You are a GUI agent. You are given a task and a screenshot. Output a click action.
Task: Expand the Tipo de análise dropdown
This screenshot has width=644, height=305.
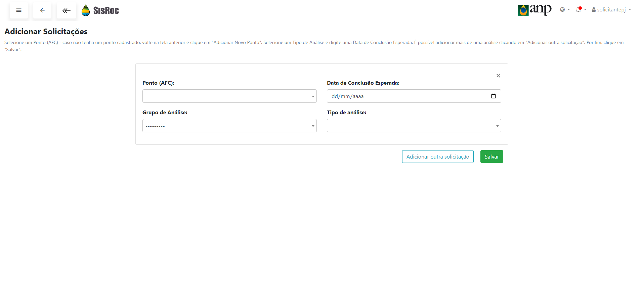coord(414,126)
